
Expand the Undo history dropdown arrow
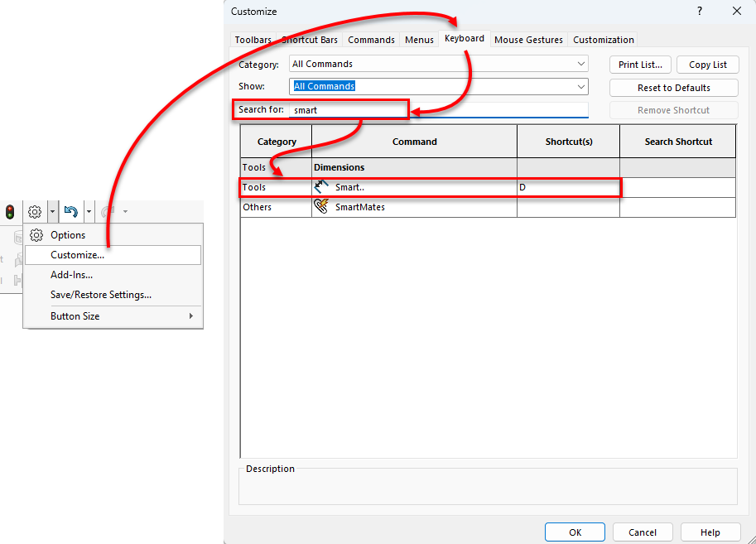tap(89, 212)
